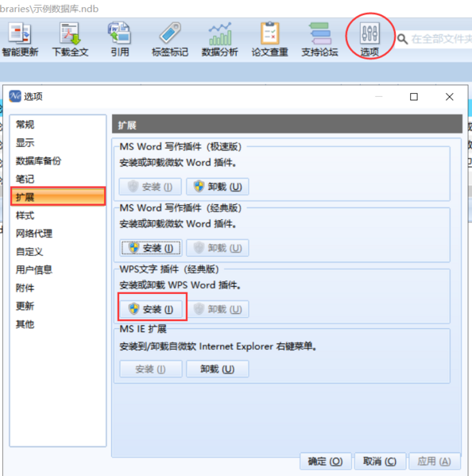Viewport: 472px width, 476px height.
Task: Launch the 数据分析 data analysis tool
Action: pyautogui.click(x=220, y=40)
